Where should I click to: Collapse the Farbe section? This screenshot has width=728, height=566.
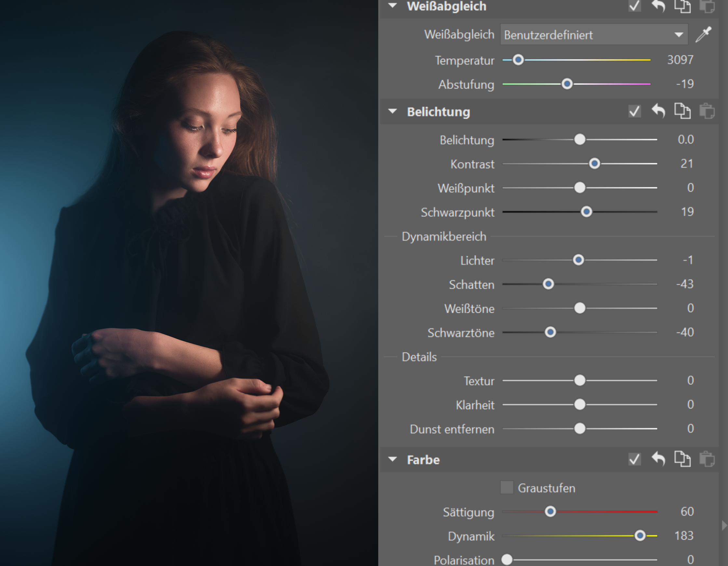pos(393,459)
